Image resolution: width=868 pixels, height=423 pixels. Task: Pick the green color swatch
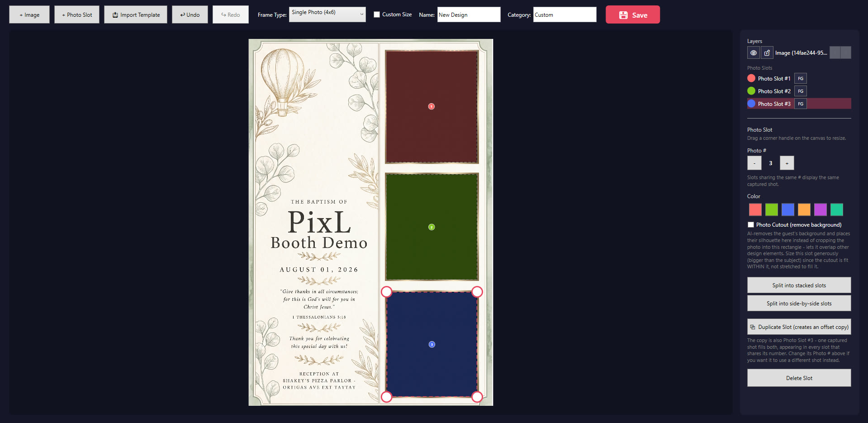tap(772, 209)
